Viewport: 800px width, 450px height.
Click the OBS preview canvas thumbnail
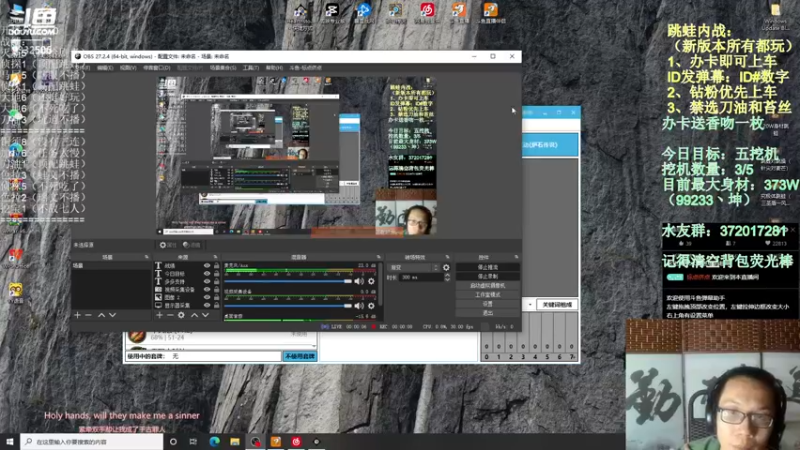point(296,156)
